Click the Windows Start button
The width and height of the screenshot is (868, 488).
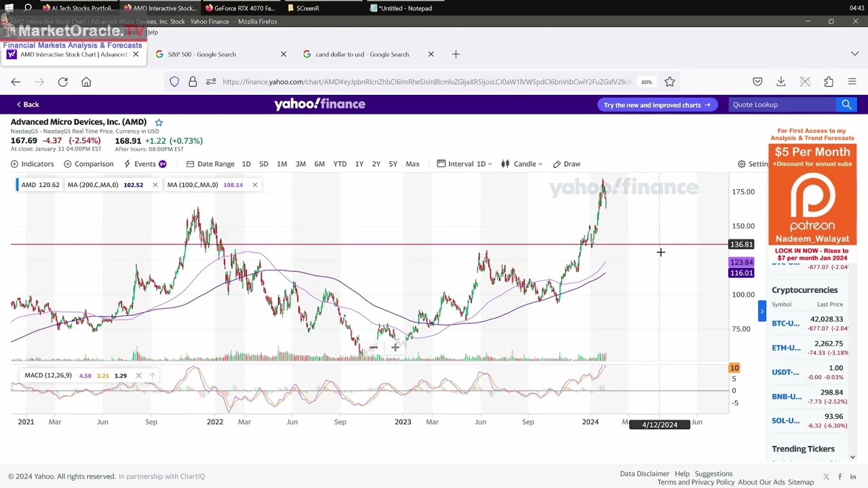[x=9, y=8]
